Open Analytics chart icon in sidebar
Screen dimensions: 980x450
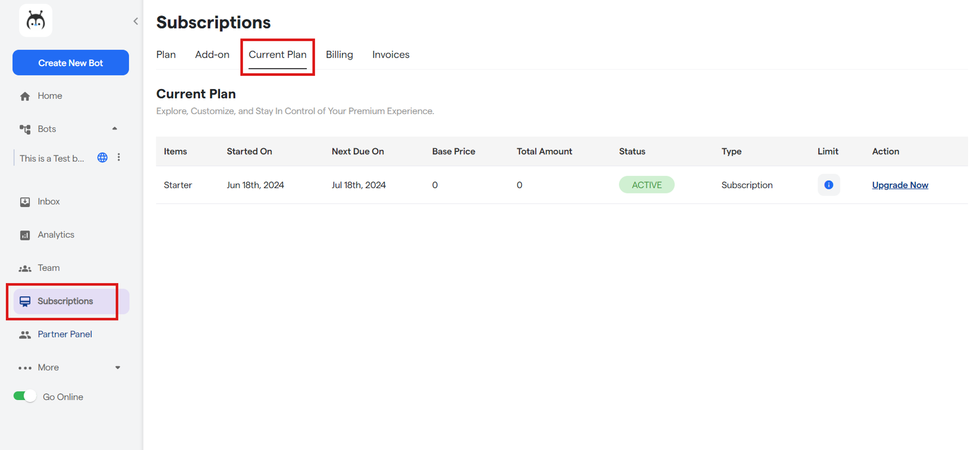click(x=25, y=235)
